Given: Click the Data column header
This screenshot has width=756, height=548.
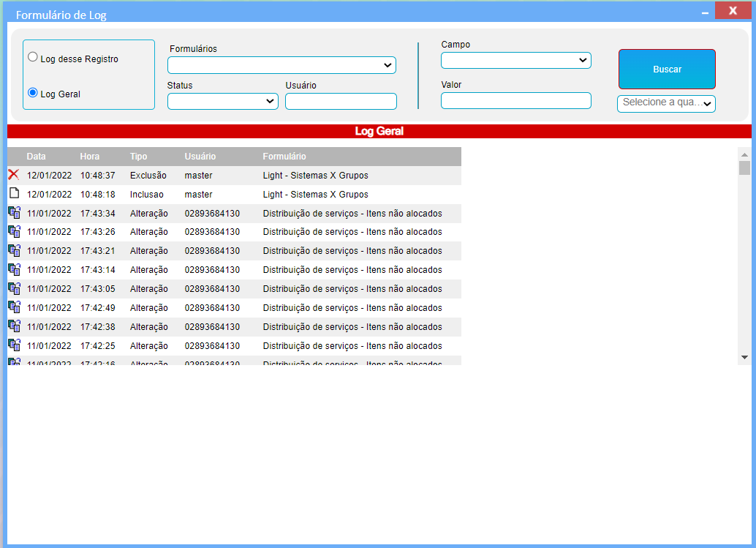Looking at the screenshot, I should tap(37, 157).
